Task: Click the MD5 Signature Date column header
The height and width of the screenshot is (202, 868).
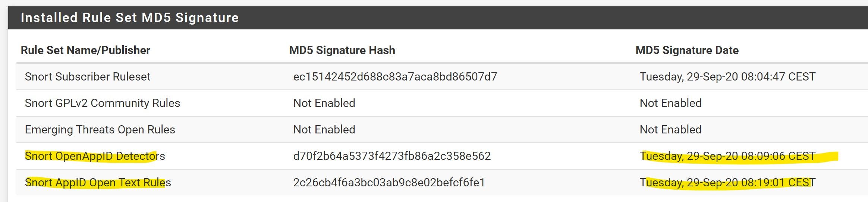Action: (x=687, y=50)
